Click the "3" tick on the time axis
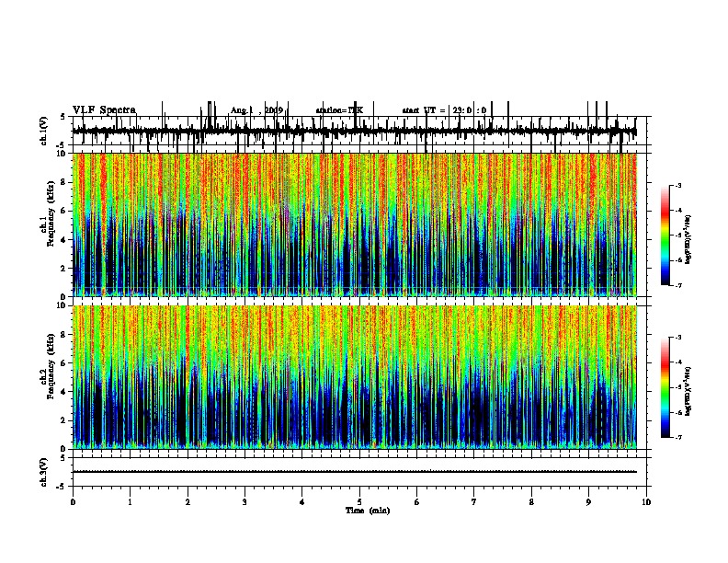Image resolution: width=728 pixels, height=563 pixels. point(245,502)
